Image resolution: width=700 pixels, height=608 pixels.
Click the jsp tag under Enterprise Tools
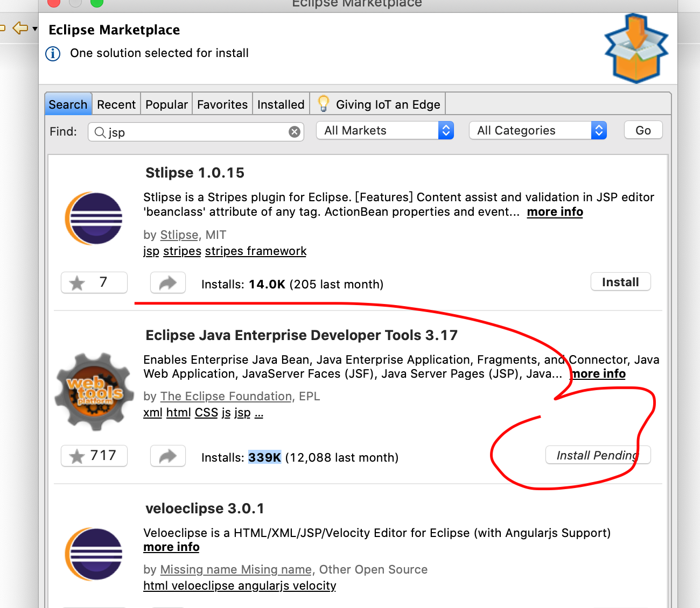click(242, 413)
